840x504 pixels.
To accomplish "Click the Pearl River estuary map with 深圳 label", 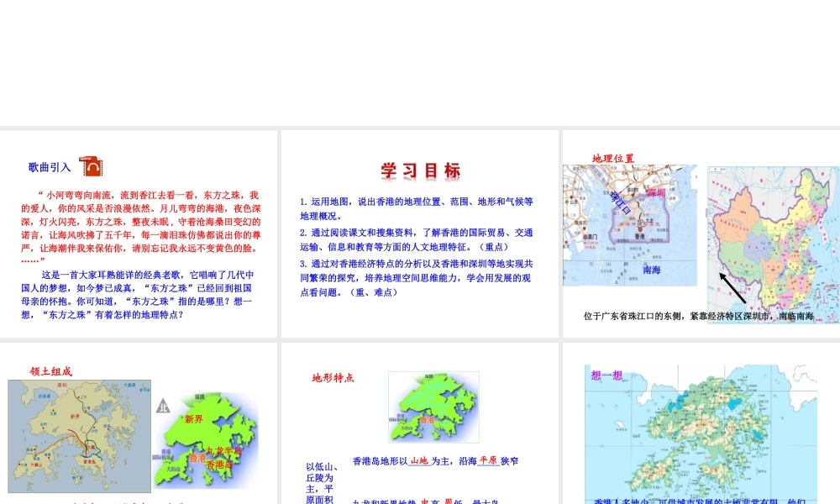I will point(630,225).
